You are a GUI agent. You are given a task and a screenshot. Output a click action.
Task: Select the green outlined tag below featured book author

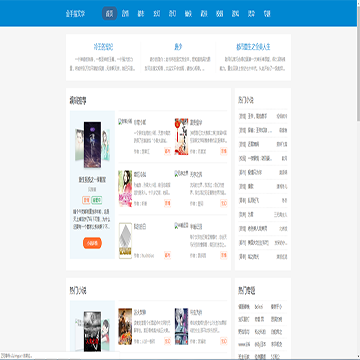coord(97,200)
